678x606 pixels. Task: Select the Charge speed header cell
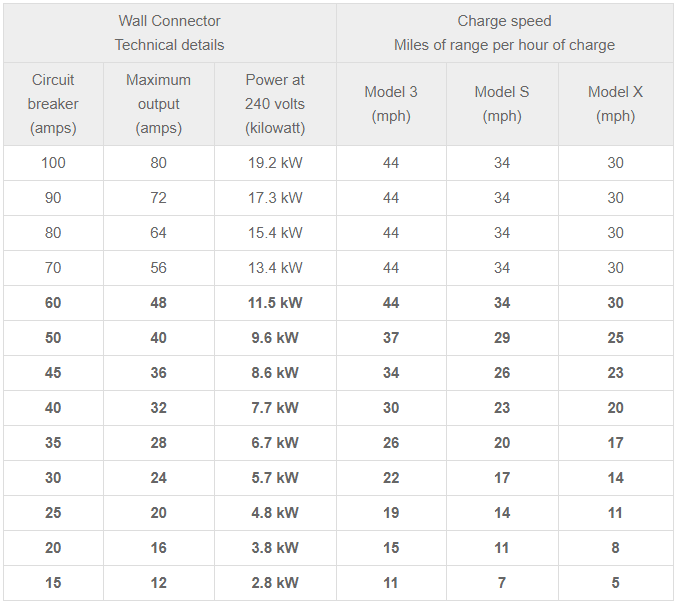coord(504,33)
